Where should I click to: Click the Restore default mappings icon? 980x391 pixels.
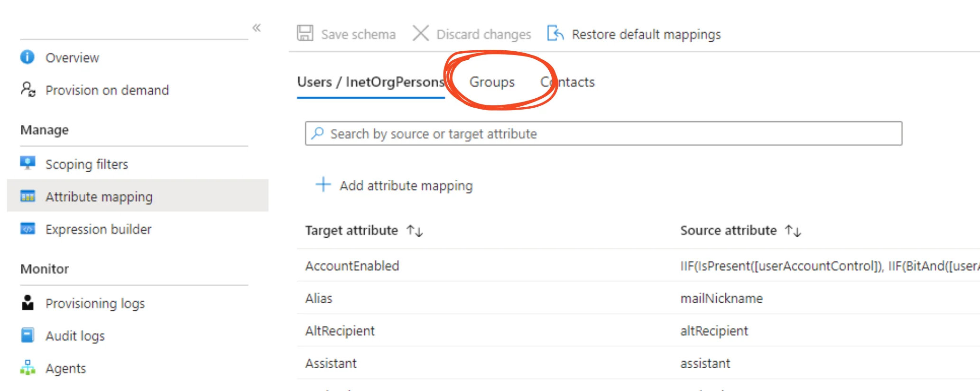(x=555, y=33)
